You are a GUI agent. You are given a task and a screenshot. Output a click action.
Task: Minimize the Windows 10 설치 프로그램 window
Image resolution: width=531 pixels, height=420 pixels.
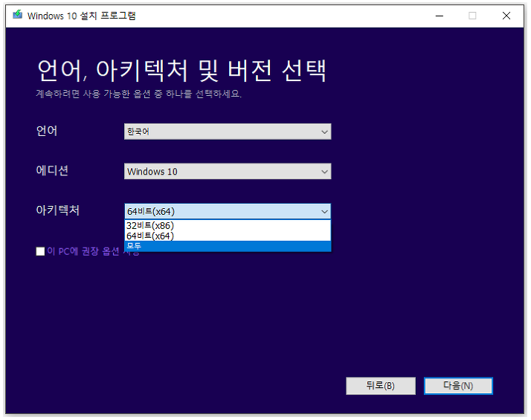coord(440,16)
